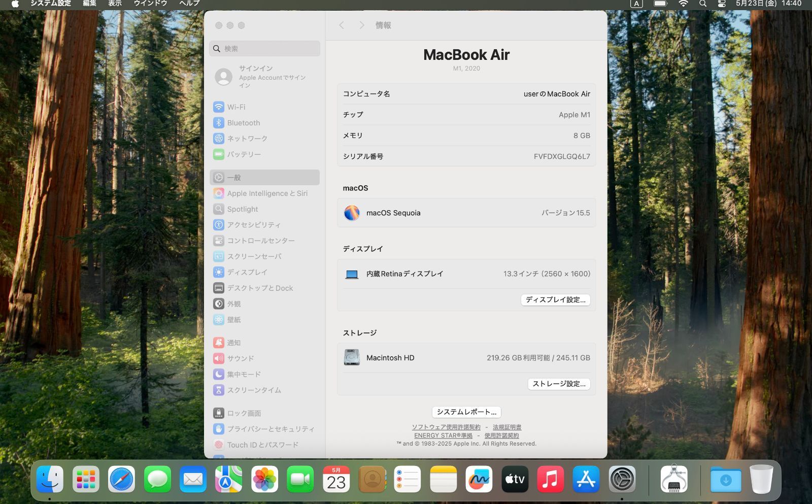Open Music from the Dock
The image size is (812, 504).
[551, 479]
